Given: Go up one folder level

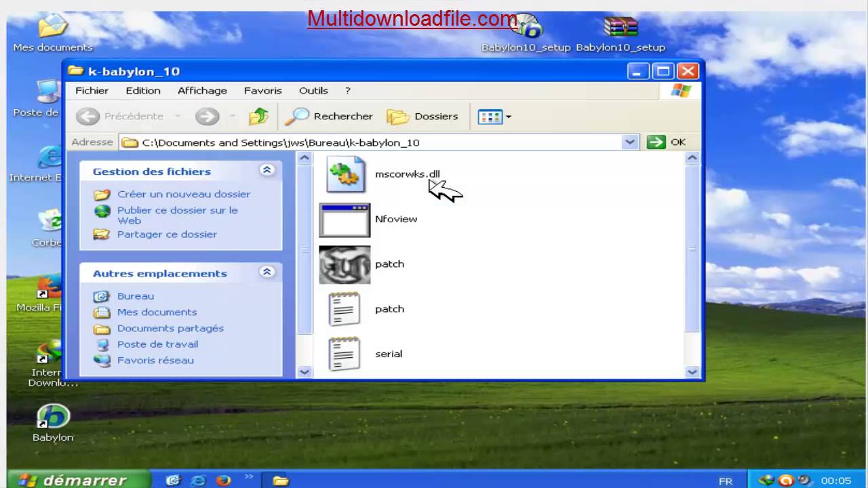Looking at the screenshot, I should (x=258, y=117).
